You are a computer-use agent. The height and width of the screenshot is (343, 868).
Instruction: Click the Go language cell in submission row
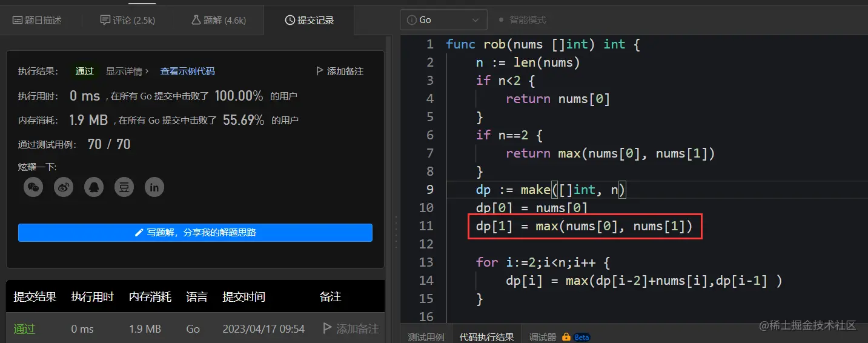click(x=193, y=328)
